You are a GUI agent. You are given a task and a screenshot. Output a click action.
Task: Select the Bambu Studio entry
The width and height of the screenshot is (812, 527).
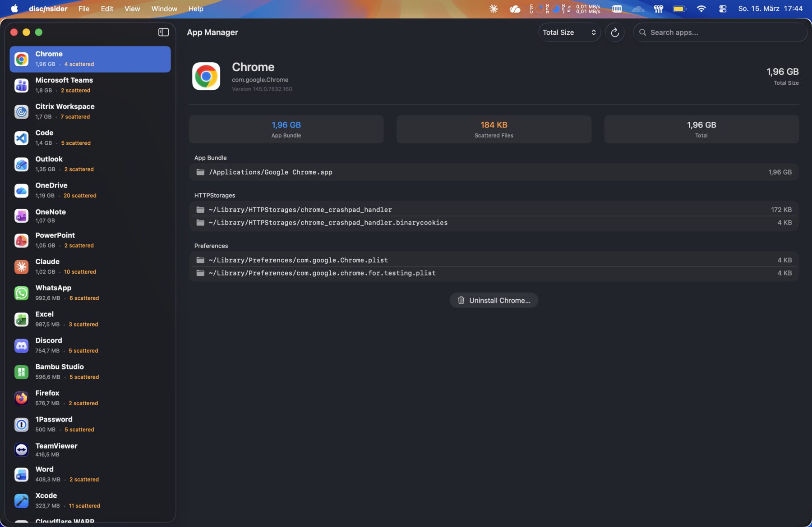[x=90, y=372]
